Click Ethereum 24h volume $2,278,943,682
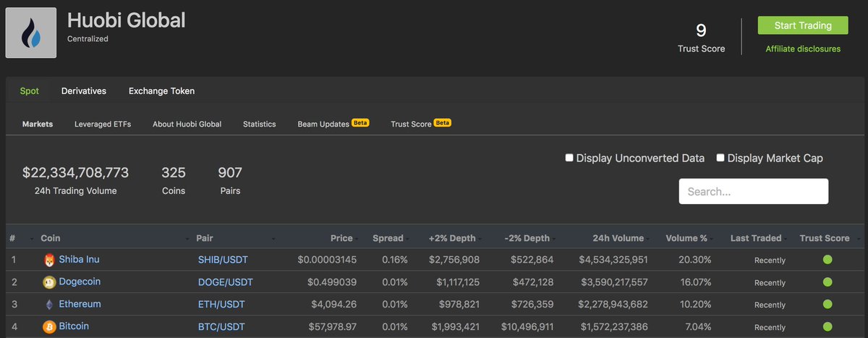 coord(613,305)
